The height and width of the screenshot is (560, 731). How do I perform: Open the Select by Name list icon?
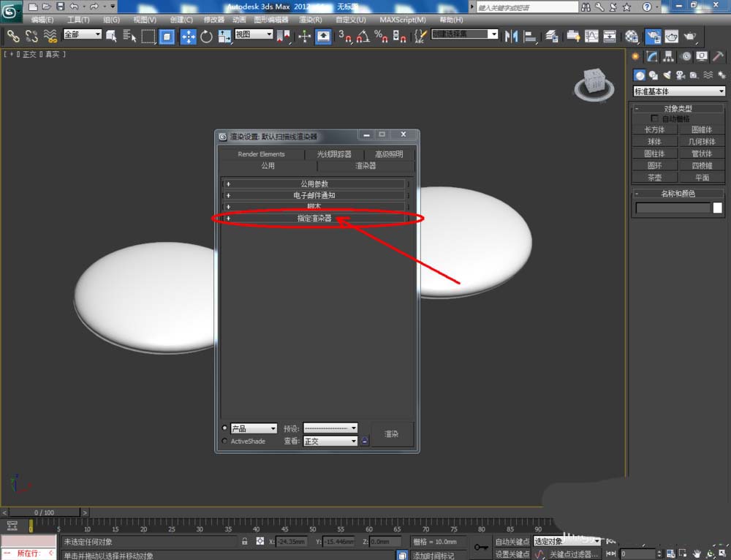tap(129, 37)
